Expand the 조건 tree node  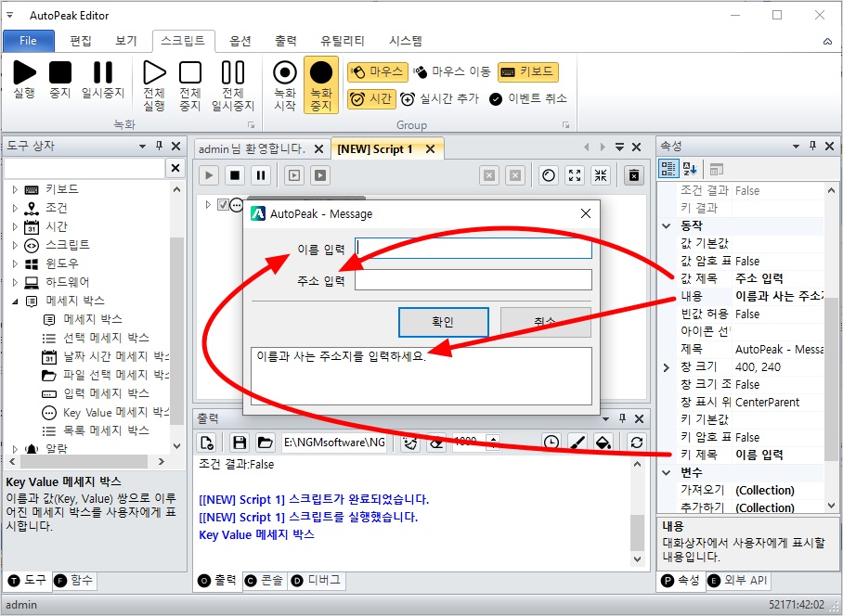click(15, 208)
